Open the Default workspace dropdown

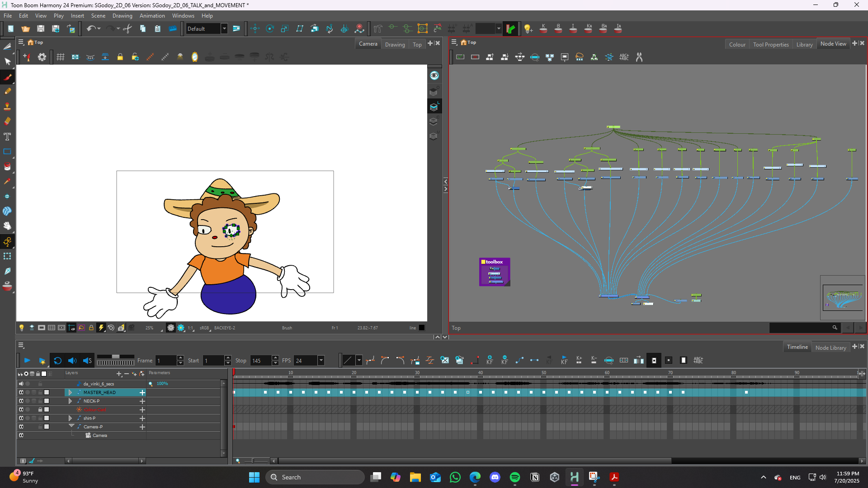[x=224, y=29]
